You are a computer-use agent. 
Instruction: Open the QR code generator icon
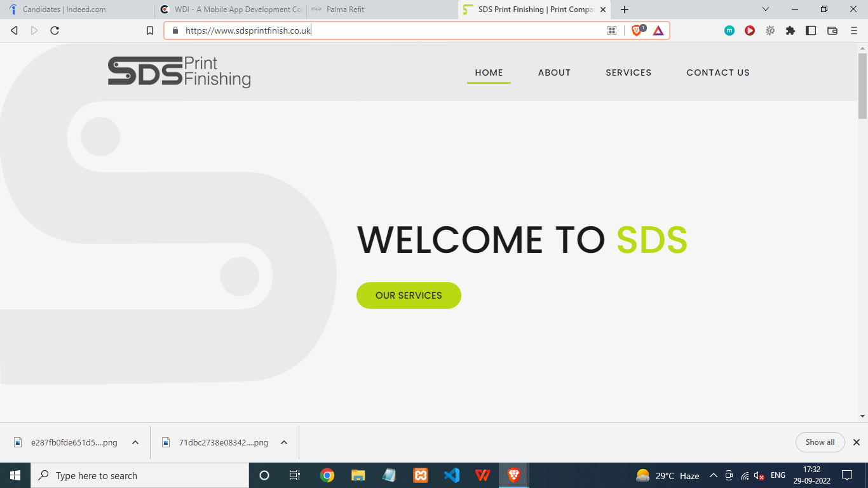[612, 30]
